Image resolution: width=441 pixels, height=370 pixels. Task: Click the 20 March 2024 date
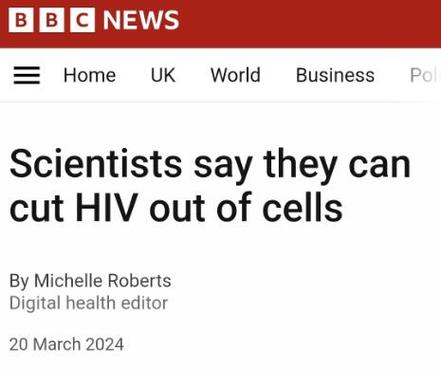pos(66,344)
